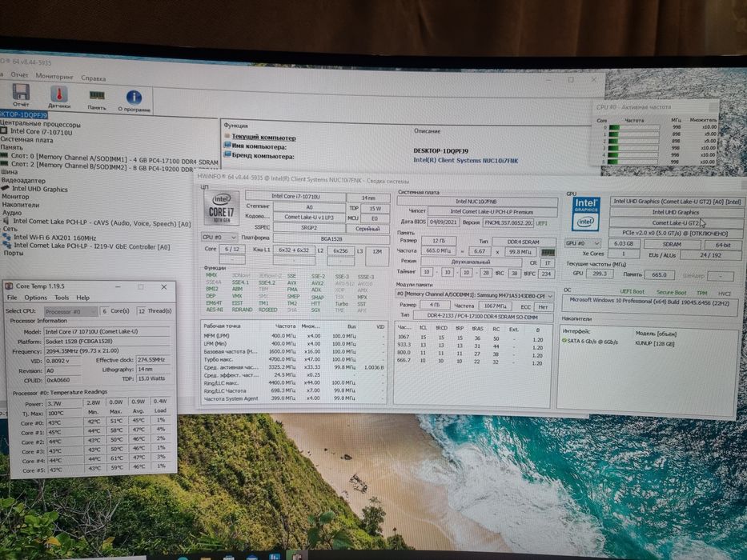
Task: Click the Двухканальный memory mode field
Action: (x=471, y=262)
